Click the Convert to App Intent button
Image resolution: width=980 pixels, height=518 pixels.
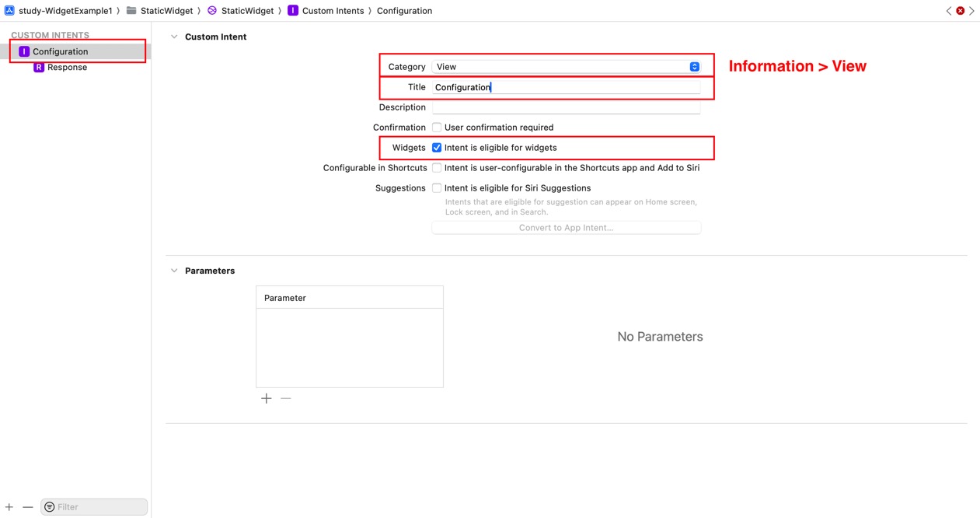[566, 228]
